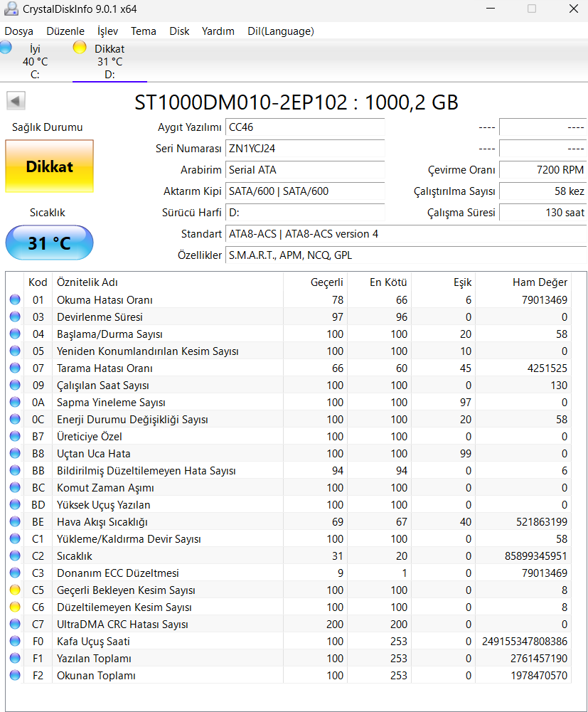The image size is (588, 712).
Task: Open the Tema menu
Action: (144, 31)
